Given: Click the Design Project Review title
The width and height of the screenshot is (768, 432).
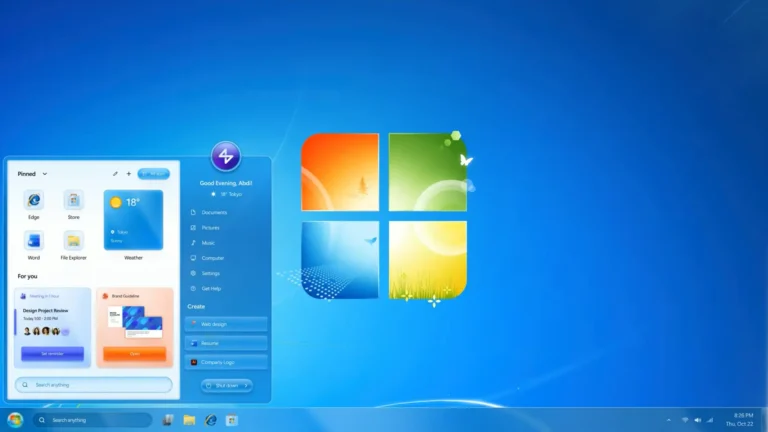Looking at the screenshot, I should click(x=46, y=311).
